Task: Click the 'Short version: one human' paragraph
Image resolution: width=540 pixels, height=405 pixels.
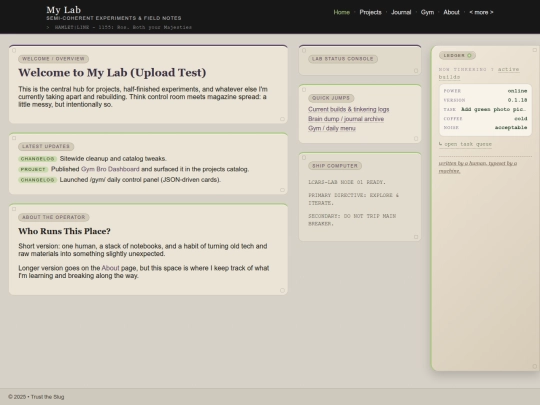Action: point(143,250)
